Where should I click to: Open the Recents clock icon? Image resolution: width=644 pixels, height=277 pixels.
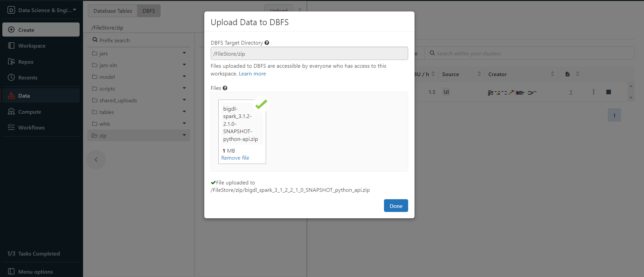coord(11,77)
